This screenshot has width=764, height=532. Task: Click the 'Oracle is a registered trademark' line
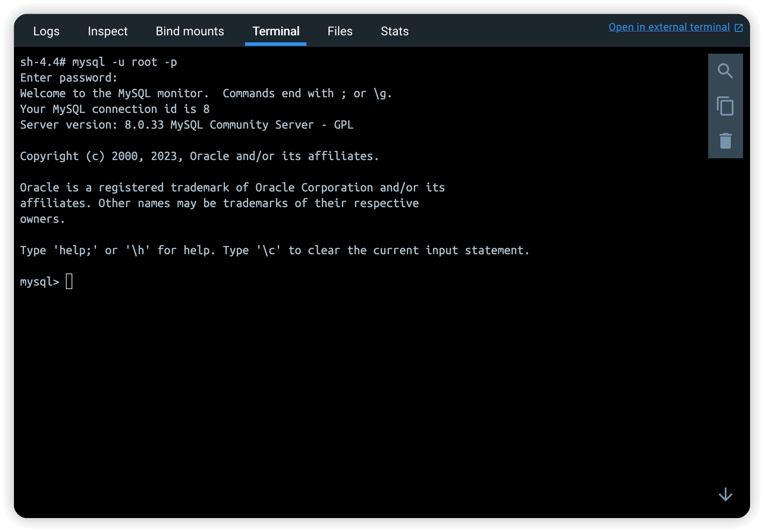[232, 188]
